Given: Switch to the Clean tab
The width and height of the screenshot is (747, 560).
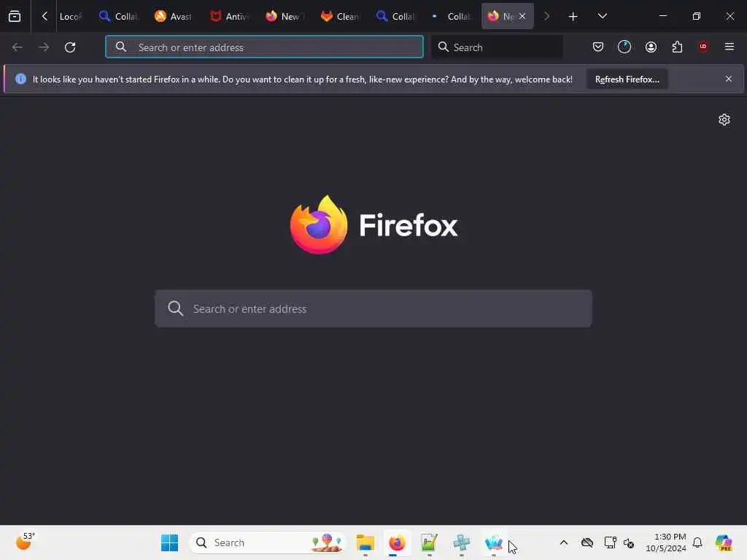Looking at the screenshot, I should 340,16.
